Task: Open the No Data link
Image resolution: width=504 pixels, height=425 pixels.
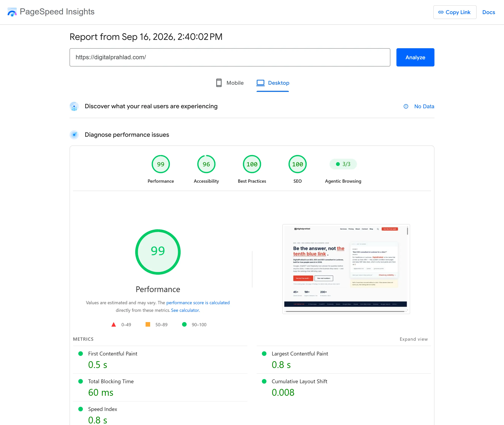Action: pos(424,107)
